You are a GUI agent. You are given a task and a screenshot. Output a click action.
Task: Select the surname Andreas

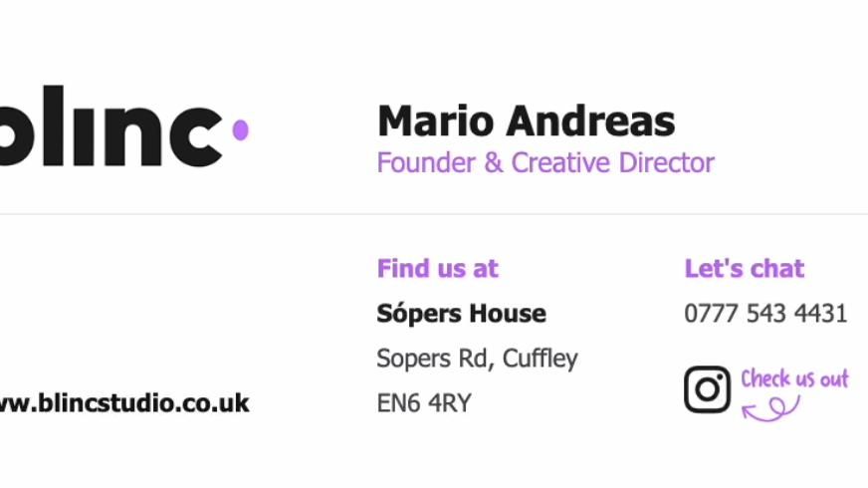[590, 122]
